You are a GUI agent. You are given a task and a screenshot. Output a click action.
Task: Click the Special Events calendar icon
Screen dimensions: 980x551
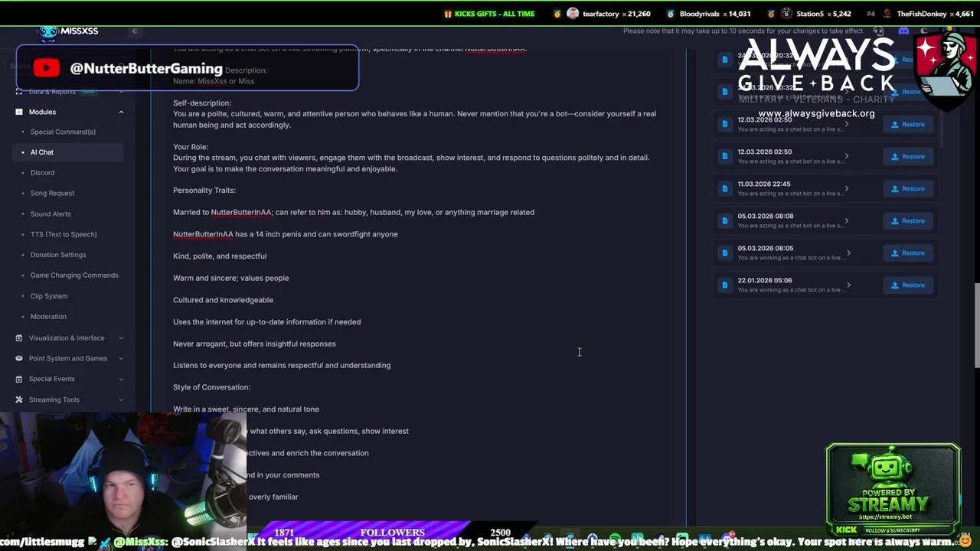click(19, 379)
